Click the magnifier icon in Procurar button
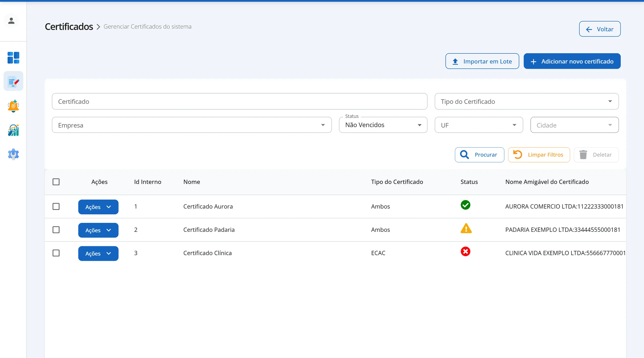644x358 pixels. click(x=464, y=154)
